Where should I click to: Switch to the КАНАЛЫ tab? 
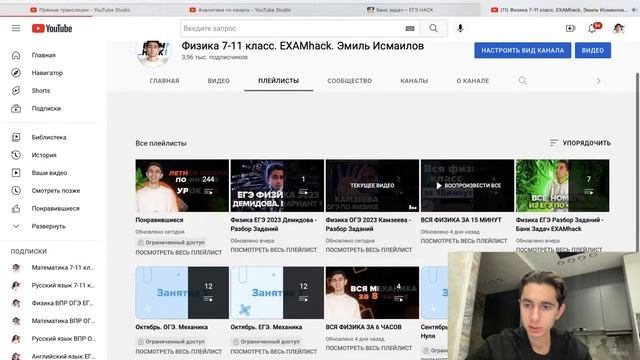click(x=414, y=81)
